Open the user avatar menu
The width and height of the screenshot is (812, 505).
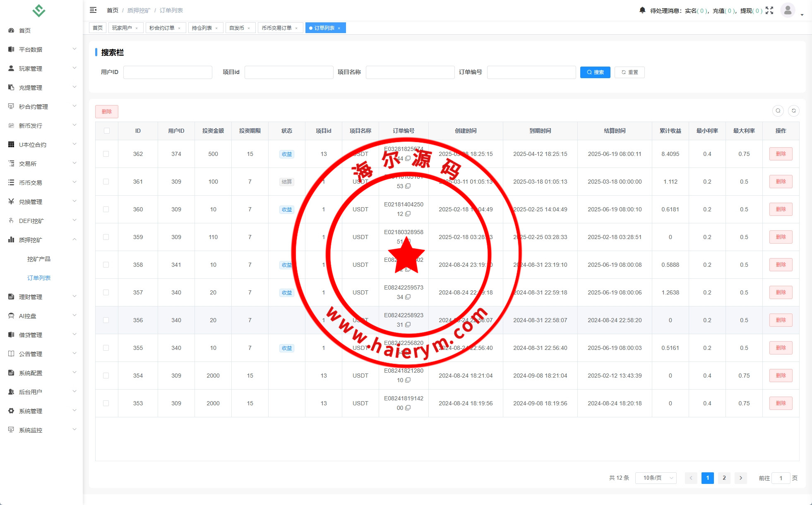788,10
